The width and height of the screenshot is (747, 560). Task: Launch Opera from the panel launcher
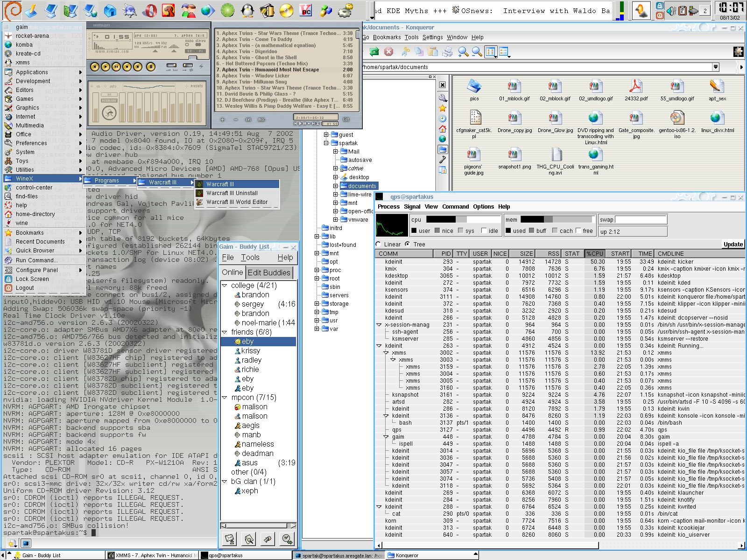[150, 10]
